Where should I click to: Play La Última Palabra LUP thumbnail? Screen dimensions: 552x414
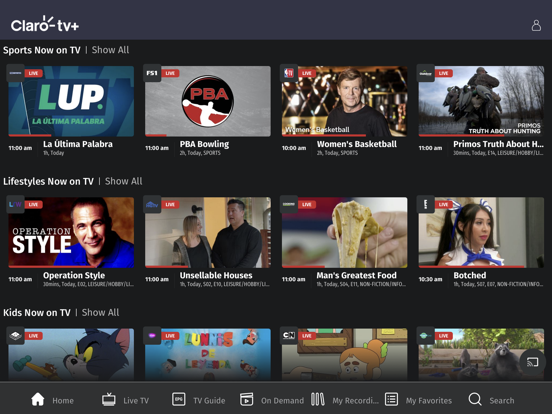pos(71,101)
